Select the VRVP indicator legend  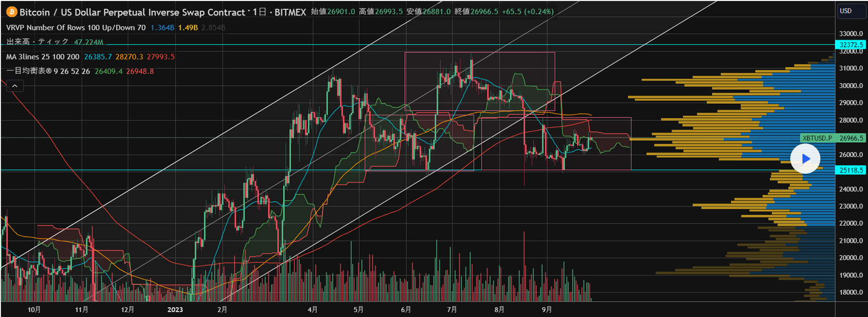coord(76,28)
